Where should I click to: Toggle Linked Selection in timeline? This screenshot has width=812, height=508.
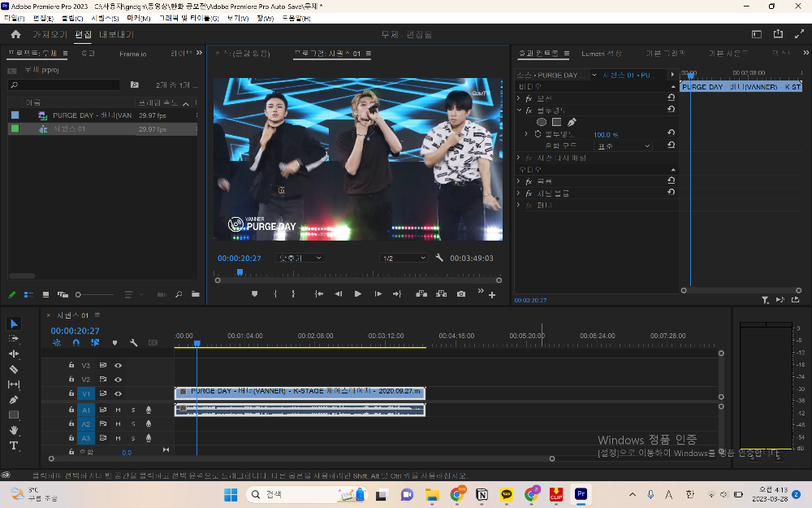[x=95, y=343]
